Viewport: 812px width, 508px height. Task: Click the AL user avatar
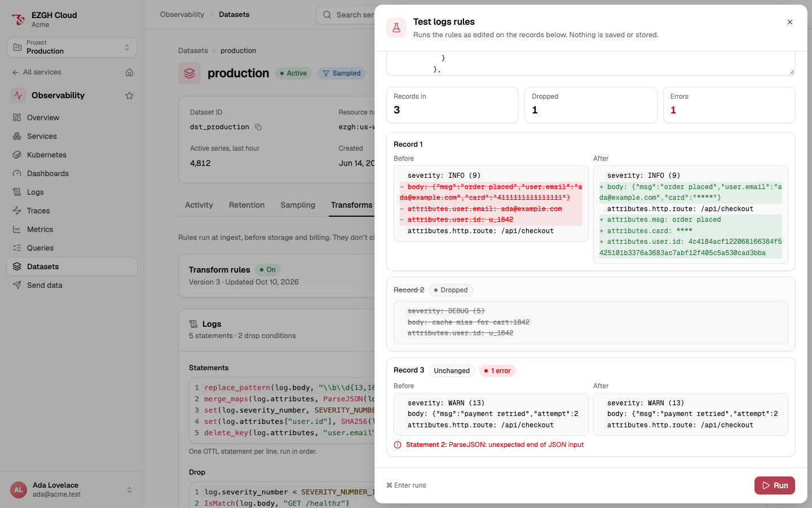click(x=19, y=489)
